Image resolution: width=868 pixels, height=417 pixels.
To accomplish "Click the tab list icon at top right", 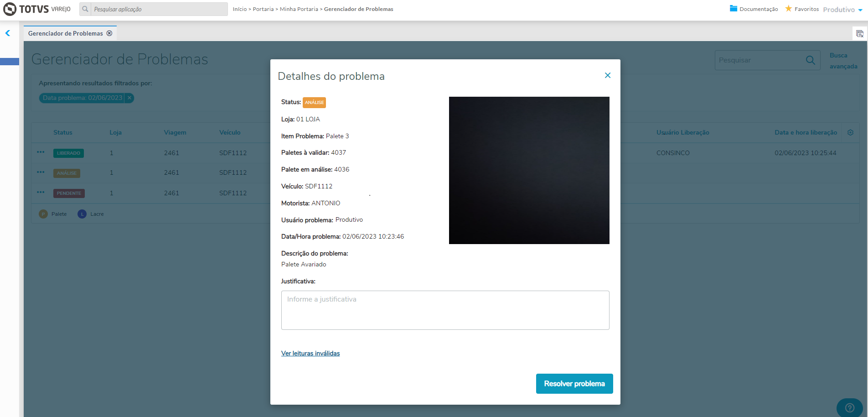I will 860,34.
